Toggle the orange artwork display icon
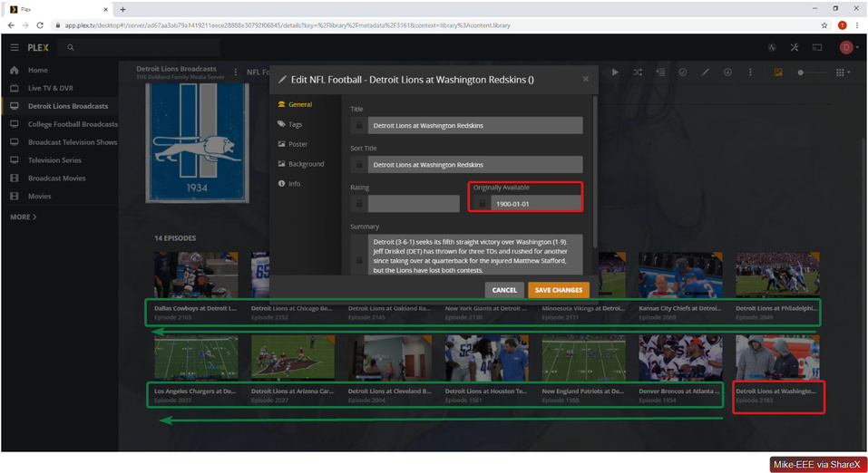Screen dimensions: 868x473 coord(778,72)
